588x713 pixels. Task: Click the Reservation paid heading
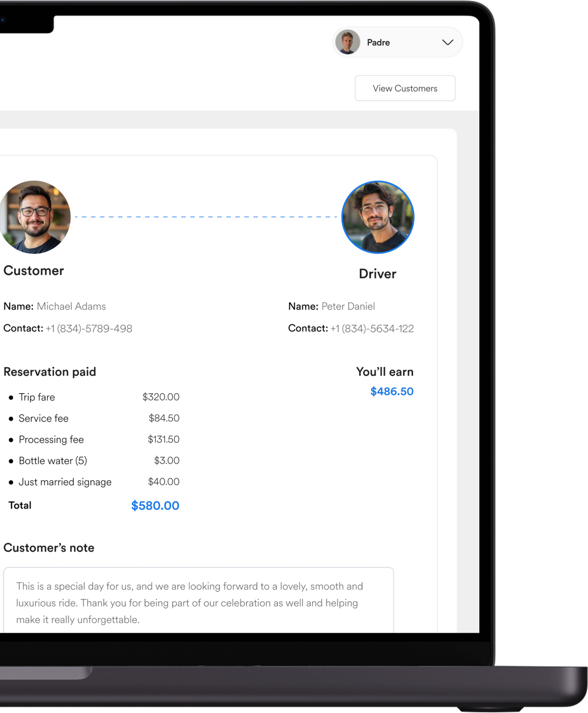50,372
